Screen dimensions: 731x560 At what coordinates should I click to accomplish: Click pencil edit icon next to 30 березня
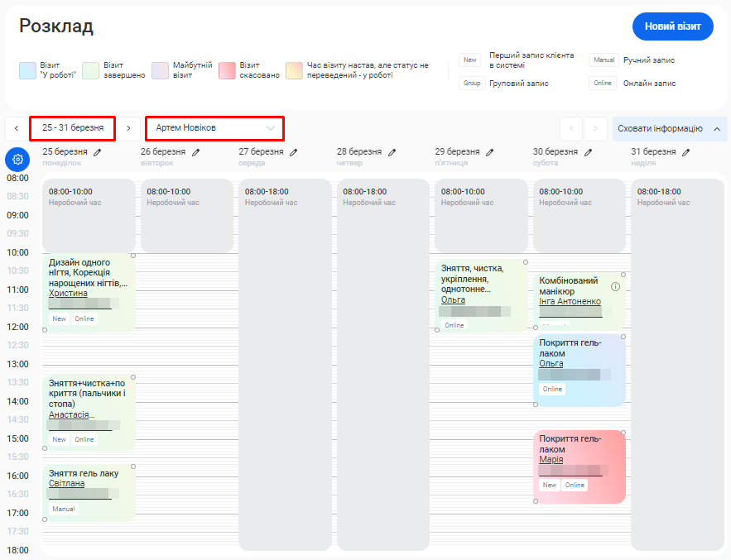(588, 152)
